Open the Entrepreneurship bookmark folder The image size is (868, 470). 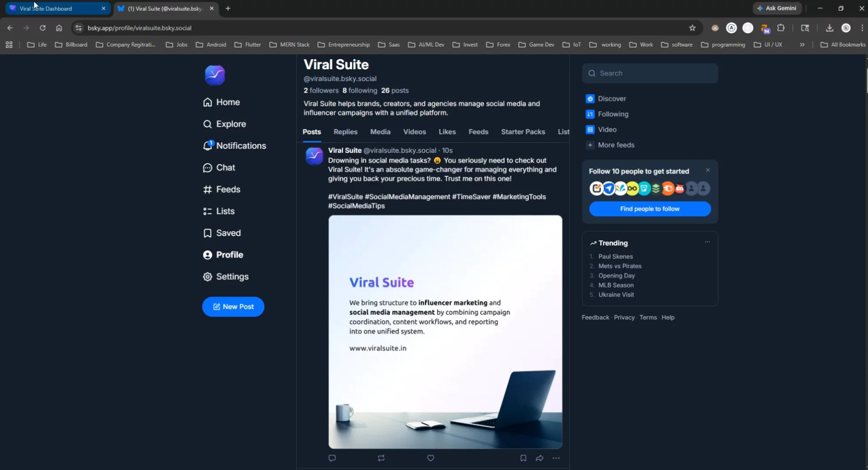[x=344, y=45]
